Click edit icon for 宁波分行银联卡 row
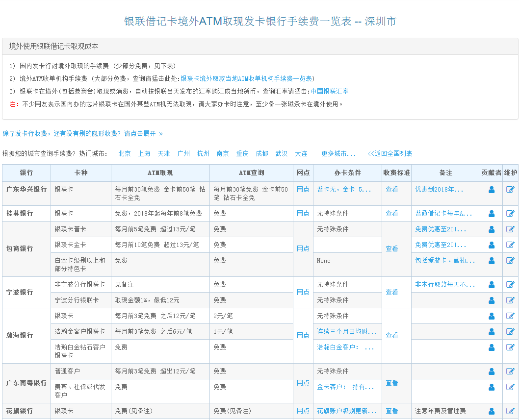This screenshot has width=519, height=420. coord(510,300)
